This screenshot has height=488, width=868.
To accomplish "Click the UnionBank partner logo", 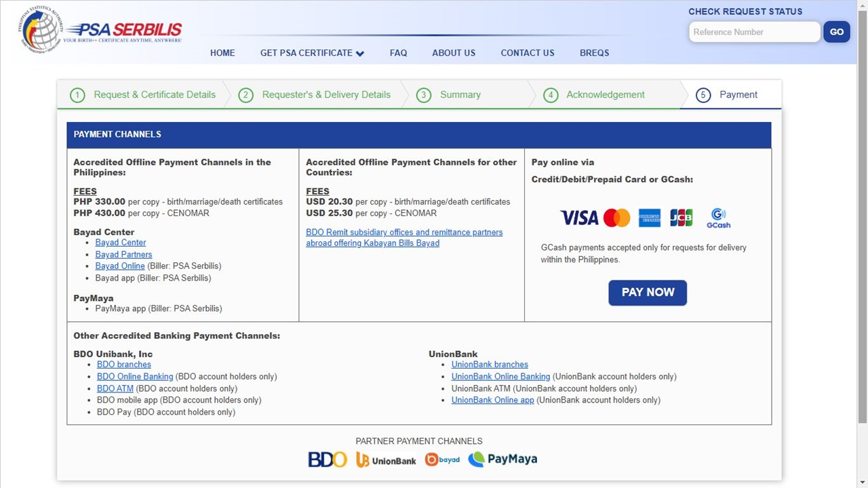I will coord(386,460).
